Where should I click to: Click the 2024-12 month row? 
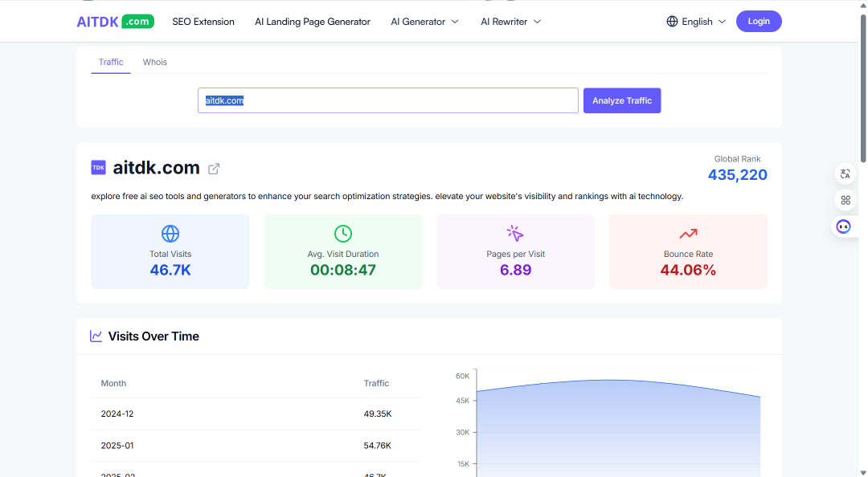point(256,414)
